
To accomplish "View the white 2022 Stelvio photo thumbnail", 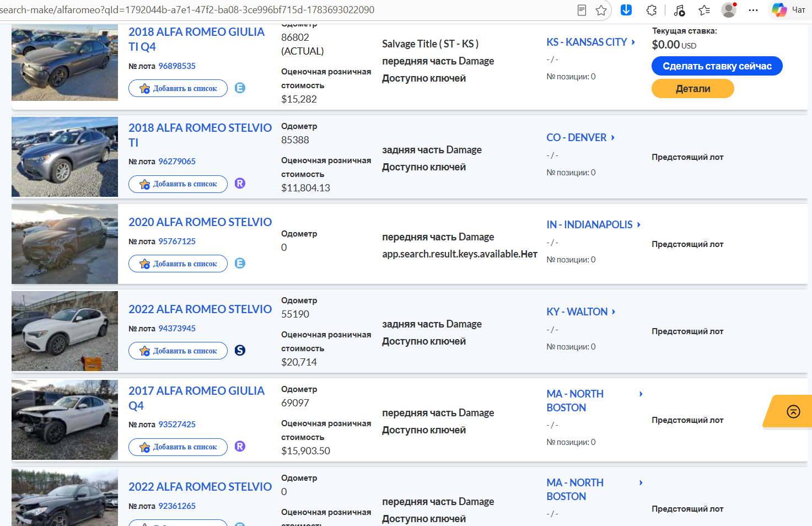I will (64, 331).
